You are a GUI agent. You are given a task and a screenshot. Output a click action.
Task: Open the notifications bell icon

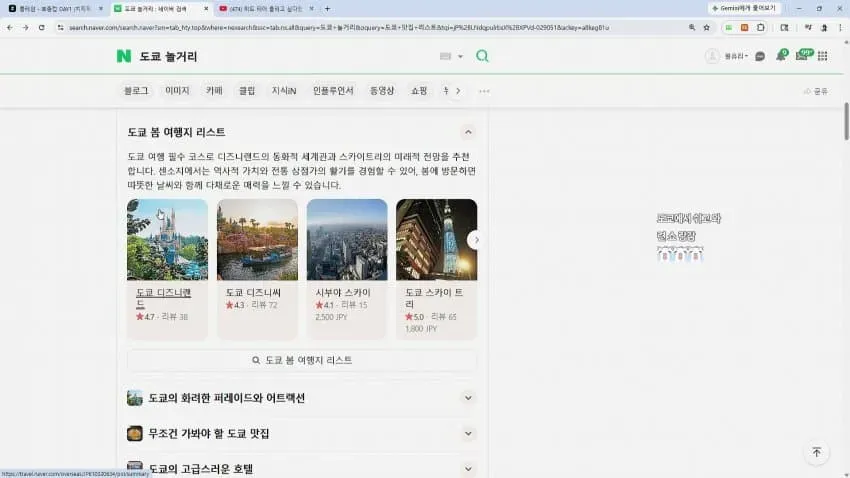[x=781, y=55]
